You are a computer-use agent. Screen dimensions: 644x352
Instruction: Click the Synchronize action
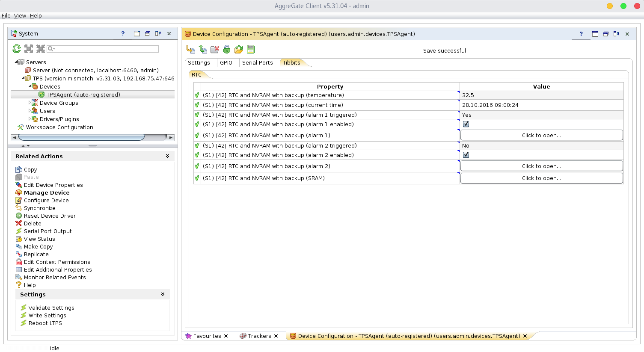pyautogui.click(x=36, y=208)
